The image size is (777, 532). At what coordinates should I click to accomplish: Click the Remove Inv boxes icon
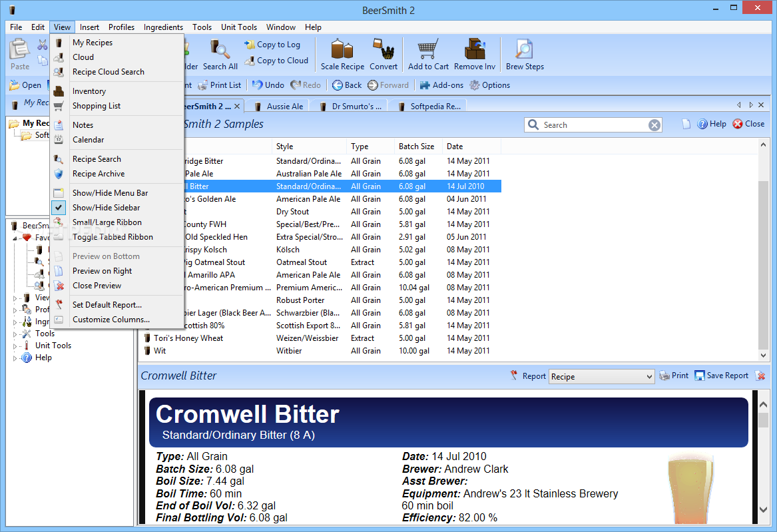[474, 49]
